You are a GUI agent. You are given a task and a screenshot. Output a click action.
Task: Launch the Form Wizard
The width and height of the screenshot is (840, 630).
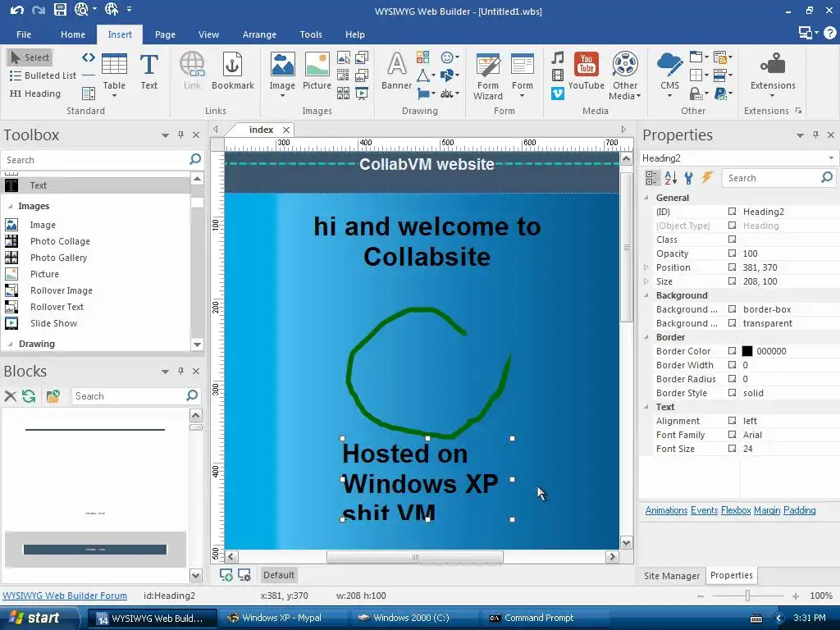pyautogui.click(x=487, y=76)
